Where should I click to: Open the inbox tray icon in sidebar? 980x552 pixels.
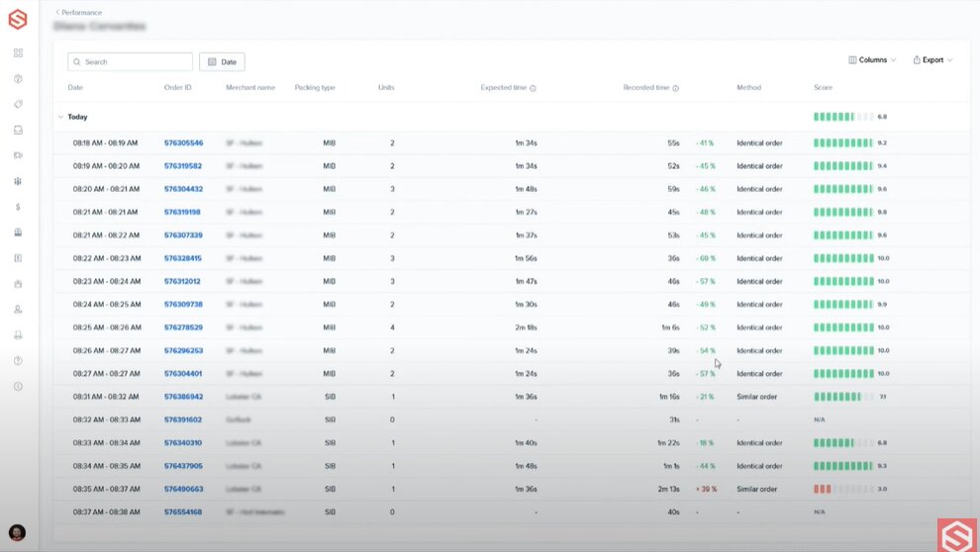click(x=18, y=130)
